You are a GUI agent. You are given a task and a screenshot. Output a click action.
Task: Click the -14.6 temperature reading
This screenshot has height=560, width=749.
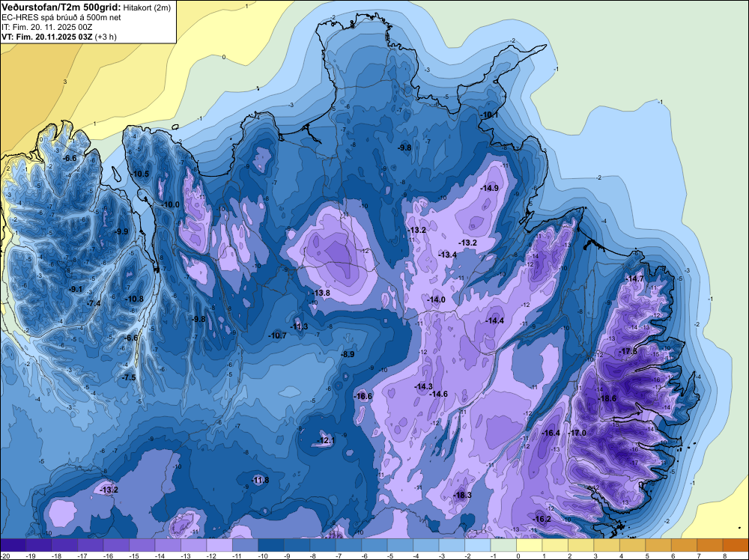pyautogui.click(x=438, y=394)
